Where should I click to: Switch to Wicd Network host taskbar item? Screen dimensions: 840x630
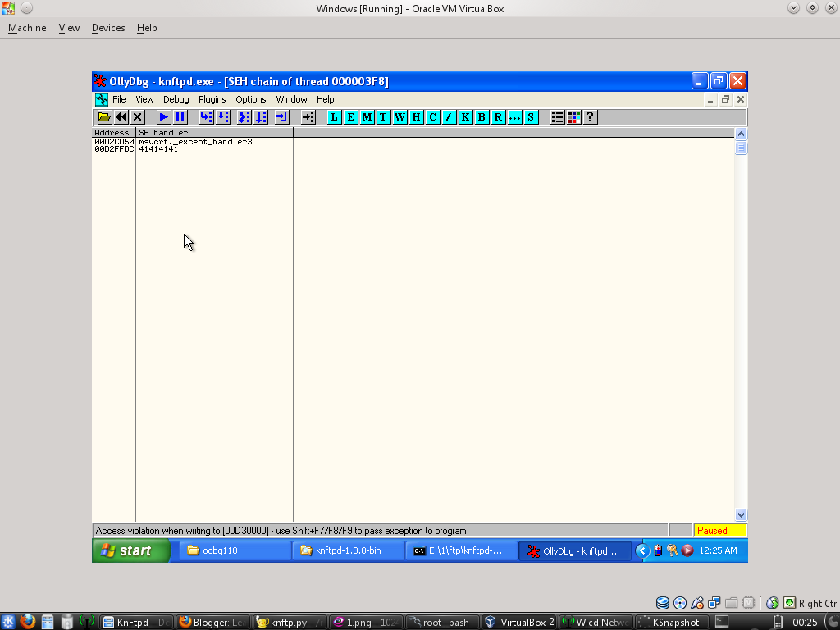pos(596,622)
